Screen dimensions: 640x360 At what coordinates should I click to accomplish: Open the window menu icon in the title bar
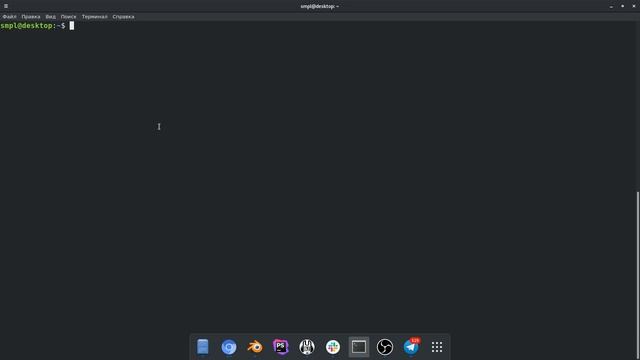pyautogui.click(x=6, y=6)
